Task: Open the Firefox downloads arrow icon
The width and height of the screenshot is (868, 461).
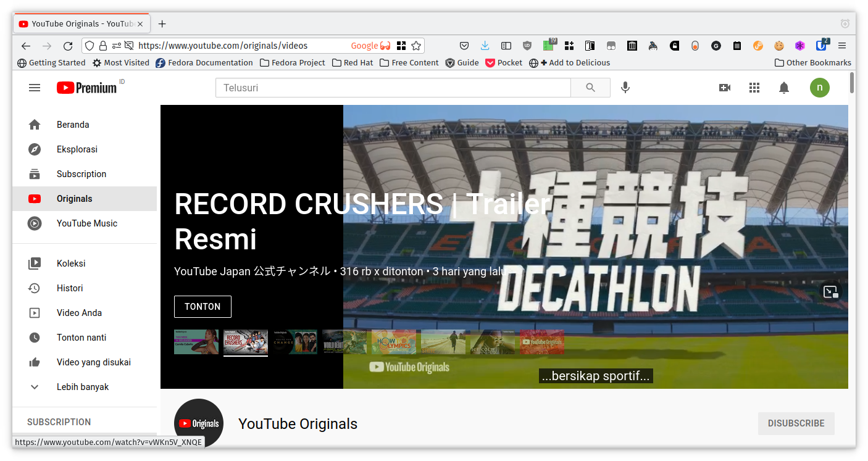Action: coord(485,46)
